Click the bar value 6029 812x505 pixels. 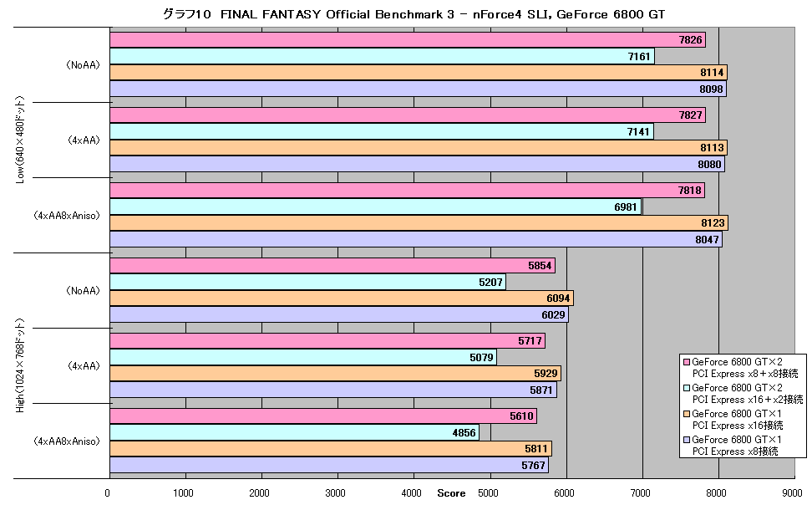553,314
